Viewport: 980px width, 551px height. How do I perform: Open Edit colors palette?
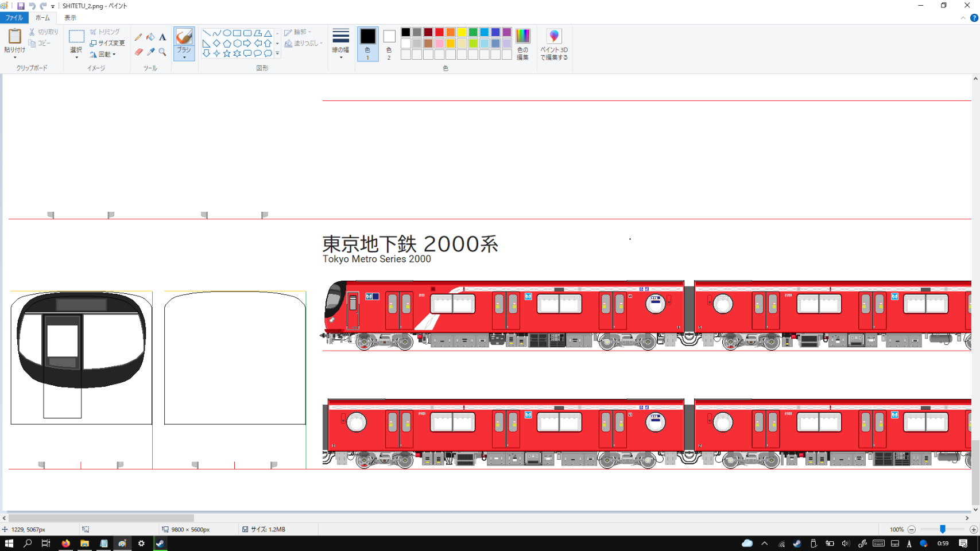[x=522, y=44]
